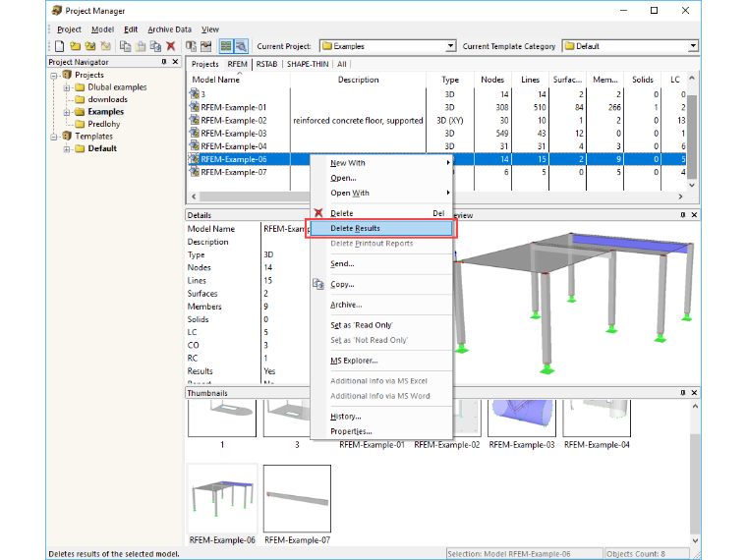Select the RFEM-Example-07 thumbnail

point(297,498)
